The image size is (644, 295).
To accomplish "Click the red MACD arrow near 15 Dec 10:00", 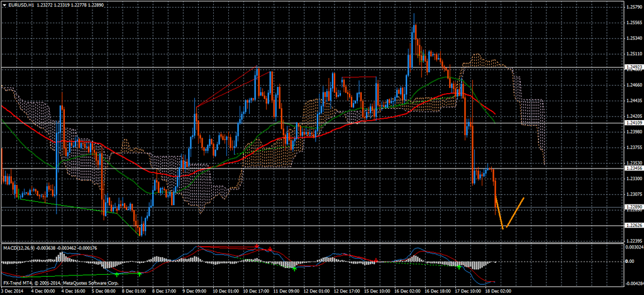I will (376, 259).
